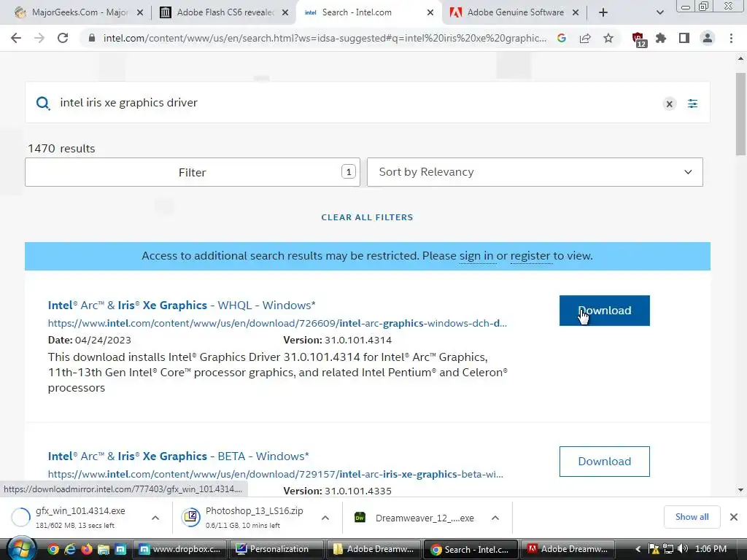Show all downloads

point(692,517)
